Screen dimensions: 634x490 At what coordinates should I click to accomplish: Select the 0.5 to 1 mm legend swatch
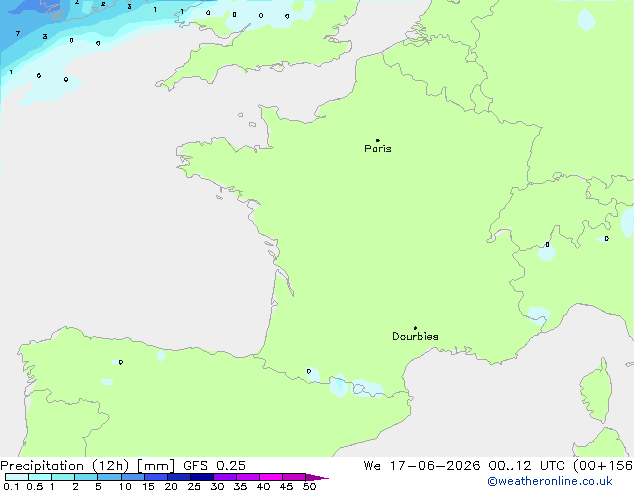pos(40,477)
